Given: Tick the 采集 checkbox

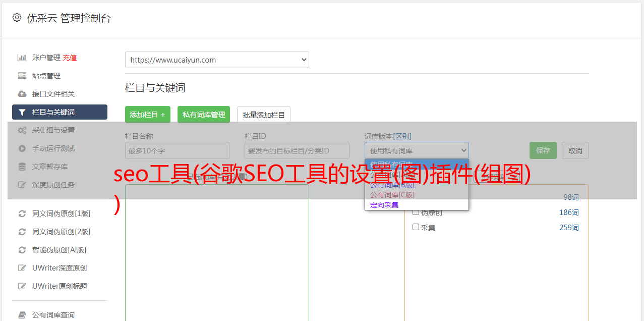Looking at the screenshot, I should (416, 227).
